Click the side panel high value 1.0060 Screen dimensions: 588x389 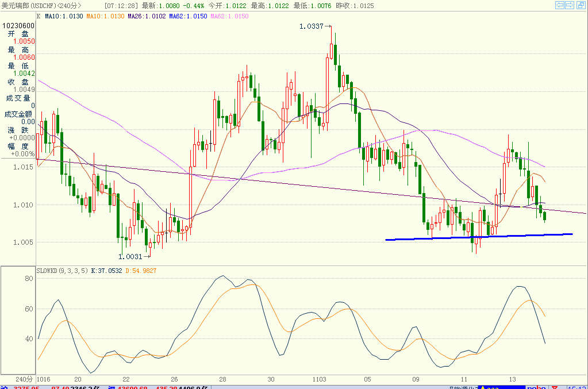tap(24, 57)
